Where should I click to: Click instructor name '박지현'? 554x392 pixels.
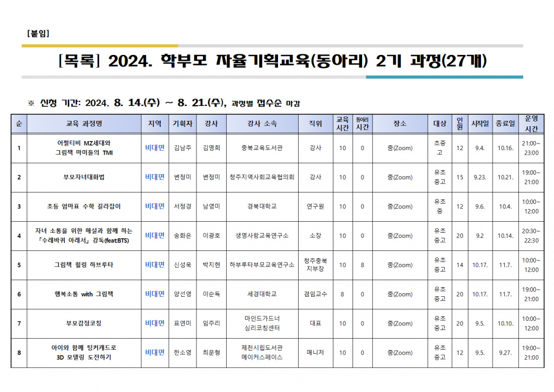(x=212, y=265)
